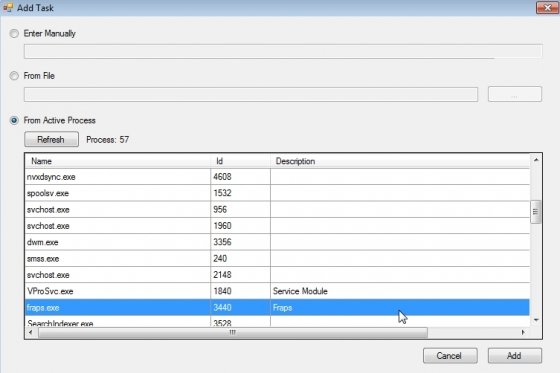The image size is (560, 373).
Task: Click the Id cell 240
Action: [x=240, y=259]
